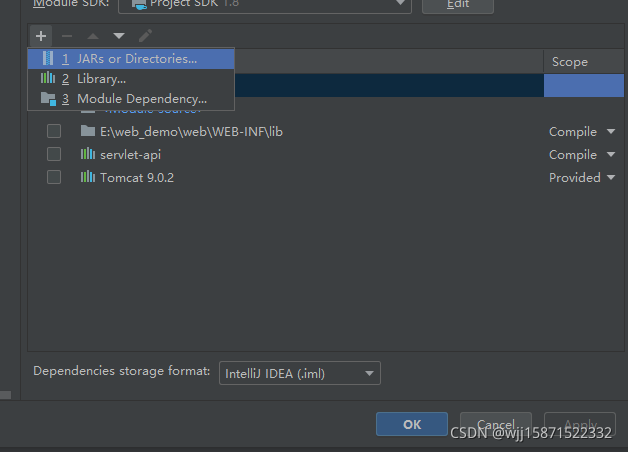This screenshot has height=452, width=628.
Task: Click the Remove (−) dependency icon
Action: (x=67, y=36)
